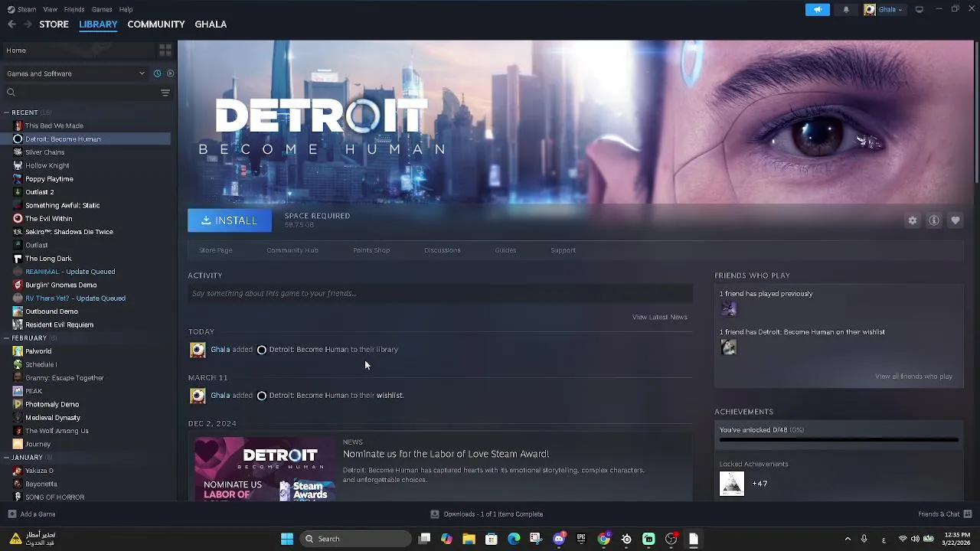
Task: Click View all friends who play
Action: point(913,377)
